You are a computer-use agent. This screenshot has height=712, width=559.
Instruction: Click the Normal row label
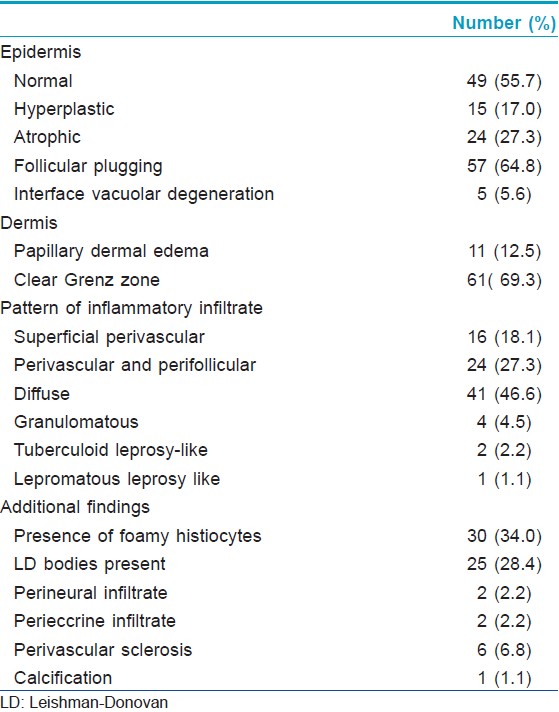tap(43, 81)
